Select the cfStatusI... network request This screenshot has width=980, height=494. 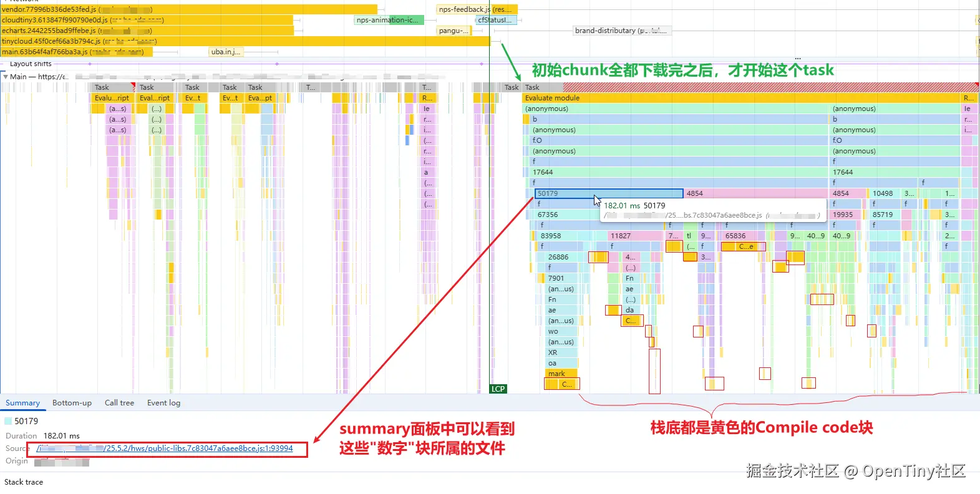pyautogui.click(x=497, y=20)
